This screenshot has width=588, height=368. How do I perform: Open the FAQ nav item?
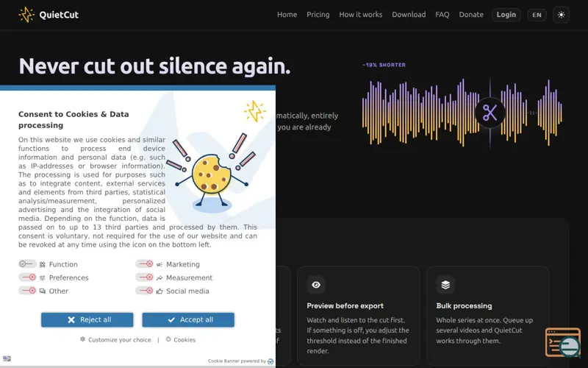pos(442,15)
